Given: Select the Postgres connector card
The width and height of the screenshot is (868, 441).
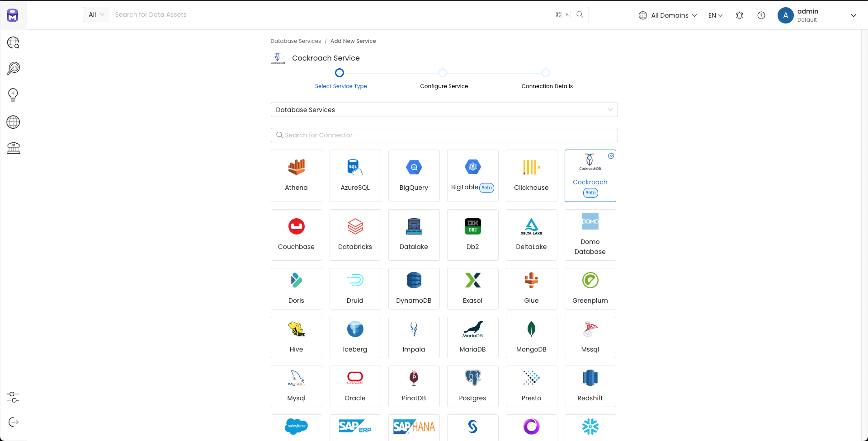Looking at the screenshot, I should pyautogui.click(x=472, y=386).
